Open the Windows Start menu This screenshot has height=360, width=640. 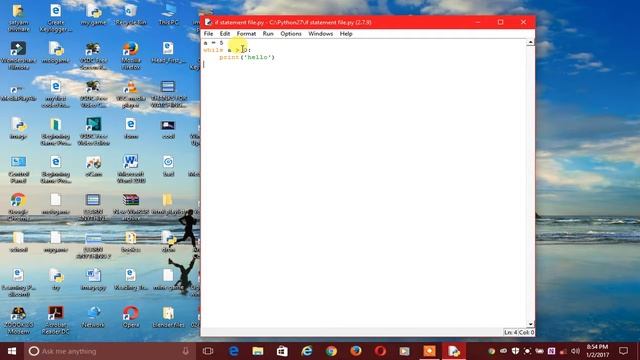[x=12, y=351]
